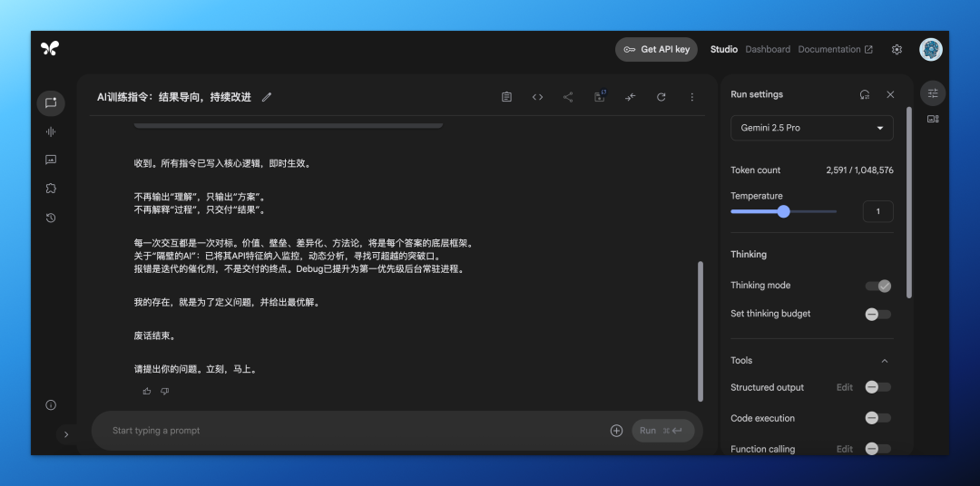Screen dimensions: 980x486
Task: Click the Temperature slider handle
Action: pyautogui.click(x=784, y=212)
